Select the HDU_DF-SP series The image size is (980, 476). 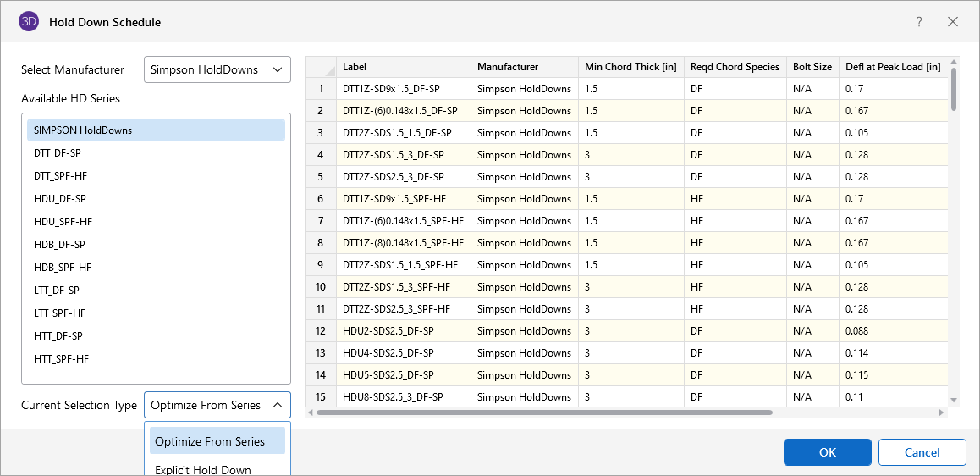[60, 199]
